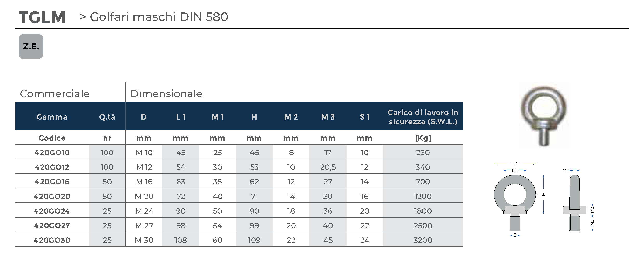Click the H dimension label in the diagram
The height and width of the screenshot is (260, 644).
click(544, 194)
